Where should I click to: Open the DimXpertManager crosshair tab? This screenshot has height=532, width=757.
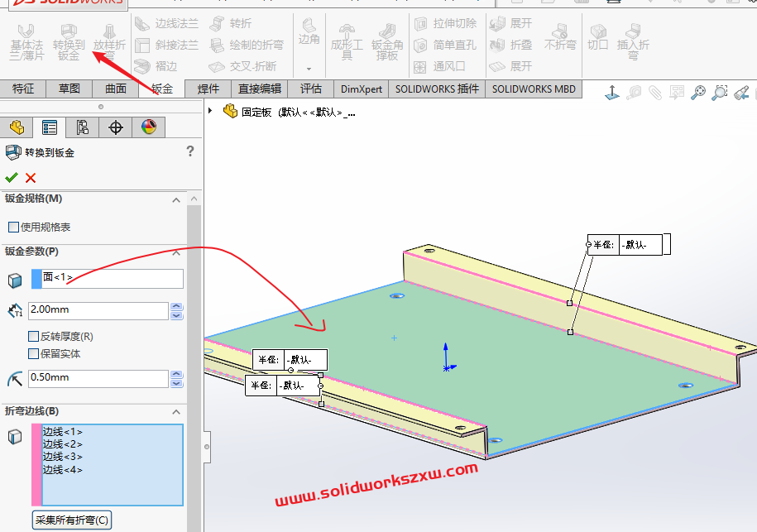click(116, 127)
